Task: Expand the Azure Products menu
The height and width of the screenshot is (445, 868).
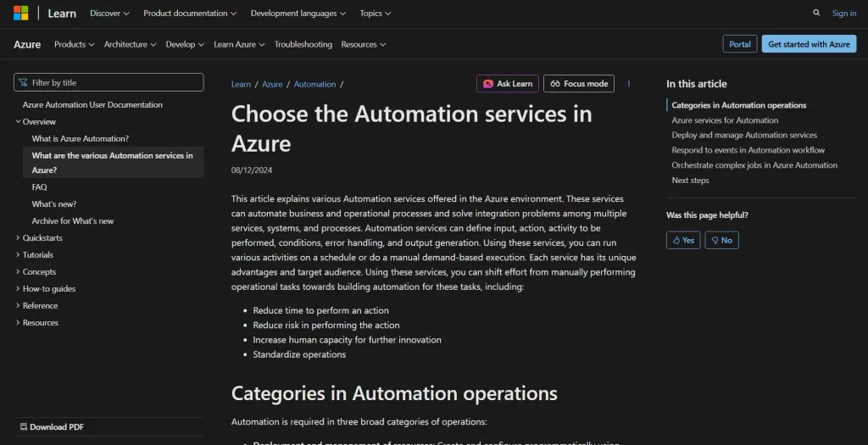Action: coord(75,44)
